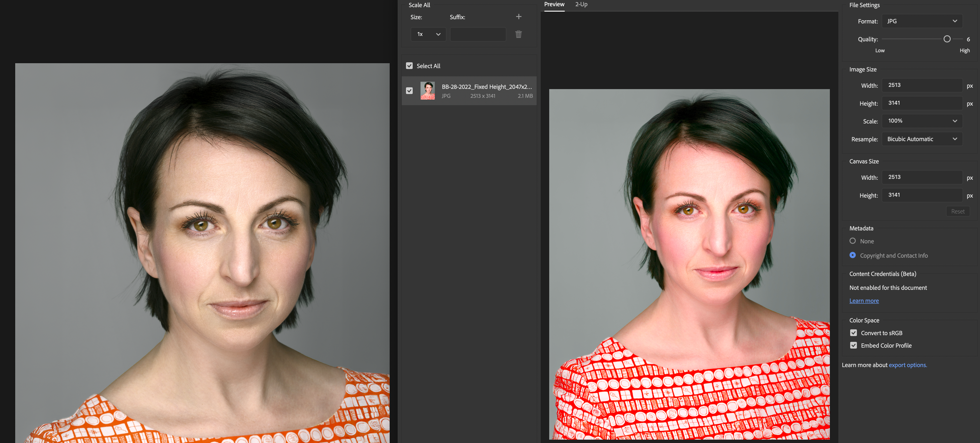This screenshot has height=443, width=980.
Task: Expand the Scale 100% dropdown
Action: click(x=922, y=121)
